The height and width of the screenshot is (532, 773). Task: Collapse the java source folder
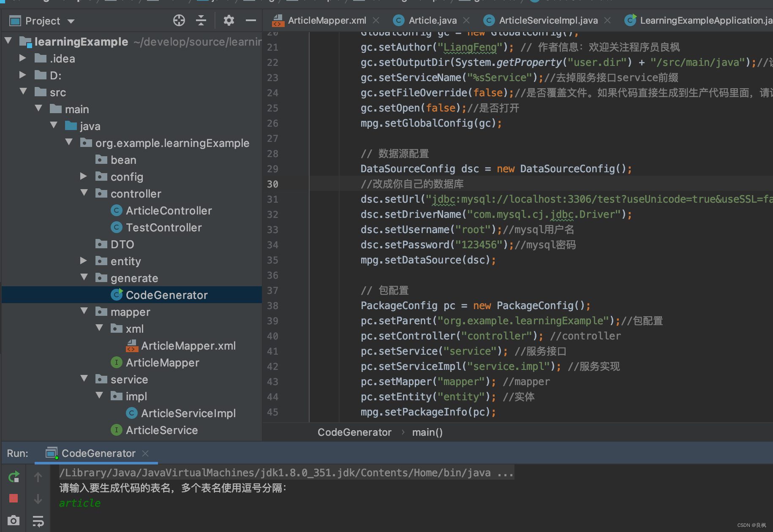click(x=54, y=125)
